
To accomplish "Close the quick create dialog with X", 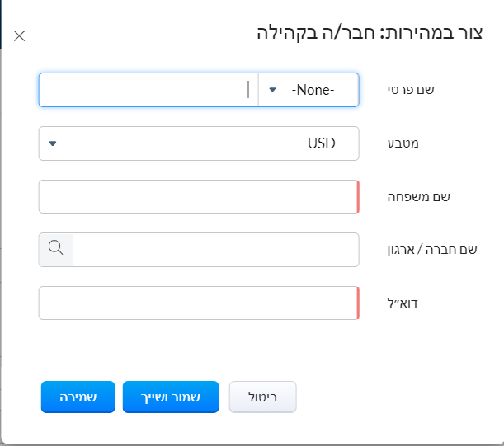I will [20, 35].
